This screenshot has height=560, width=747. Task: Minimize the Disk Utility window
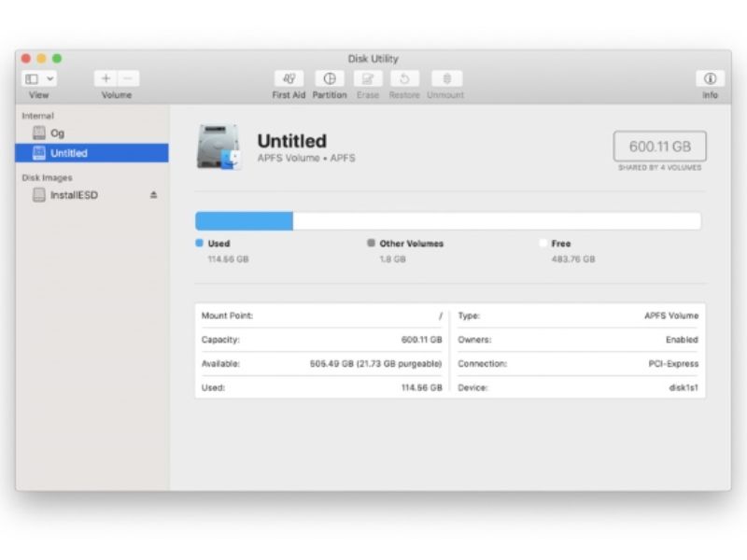tap(41, 59)
